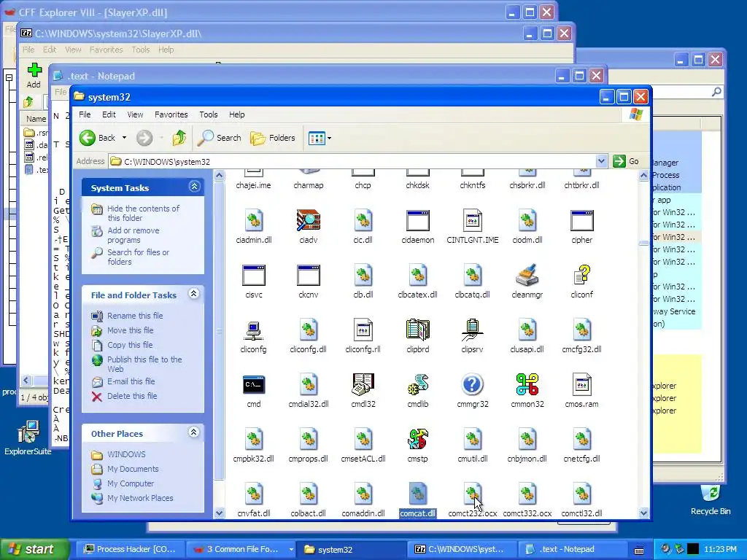747x560 pixels.
Task: Select the cipher application icon
Action: pos(581,220)
